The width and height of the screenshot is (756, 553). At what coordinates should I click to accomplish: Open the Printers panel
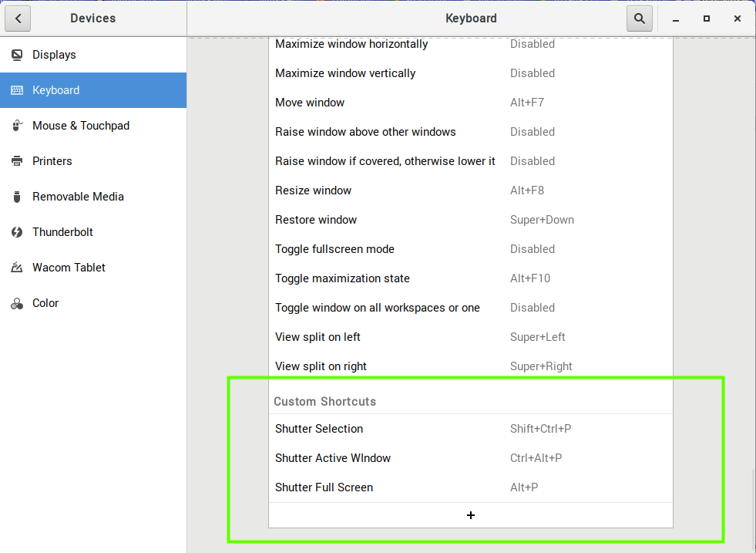(x=93, y=161)
